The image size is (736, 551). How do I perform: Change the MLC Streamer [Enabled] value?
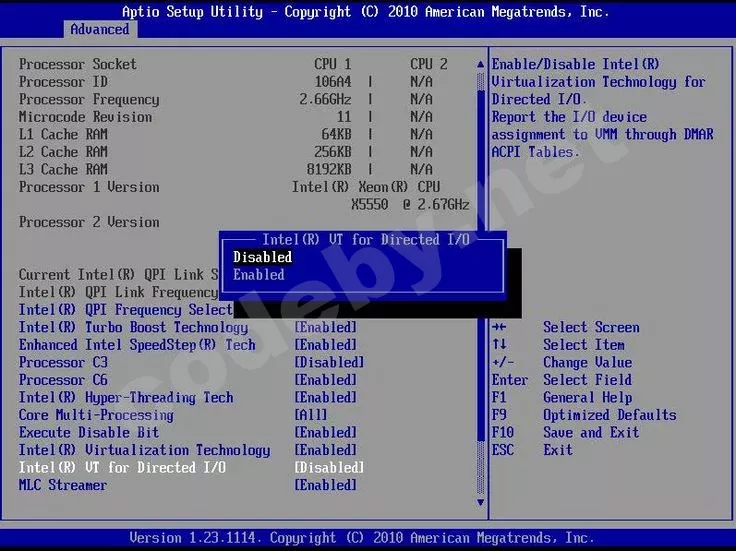point(325,485)
